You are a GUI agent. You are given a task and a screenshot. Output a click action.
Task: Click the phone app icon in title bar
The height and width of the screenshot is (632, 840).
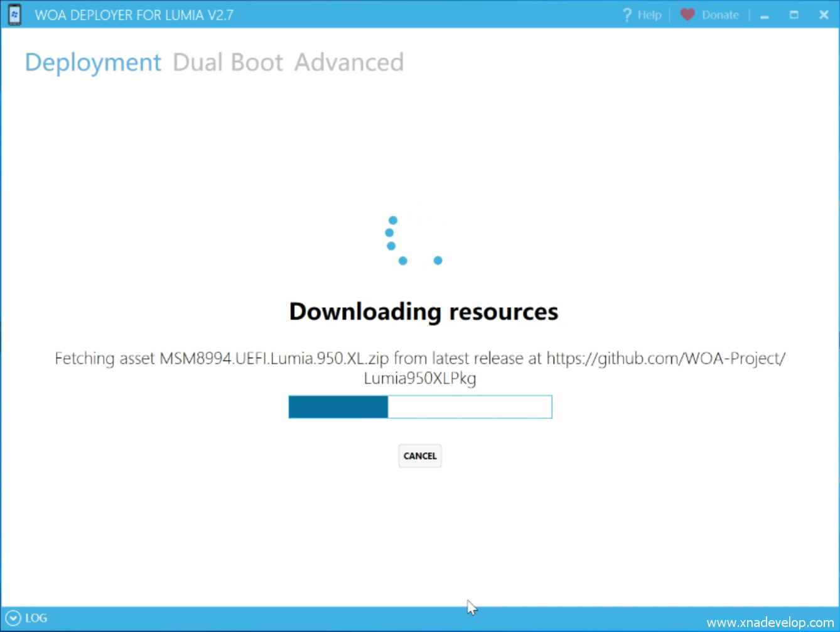point(14,14)
